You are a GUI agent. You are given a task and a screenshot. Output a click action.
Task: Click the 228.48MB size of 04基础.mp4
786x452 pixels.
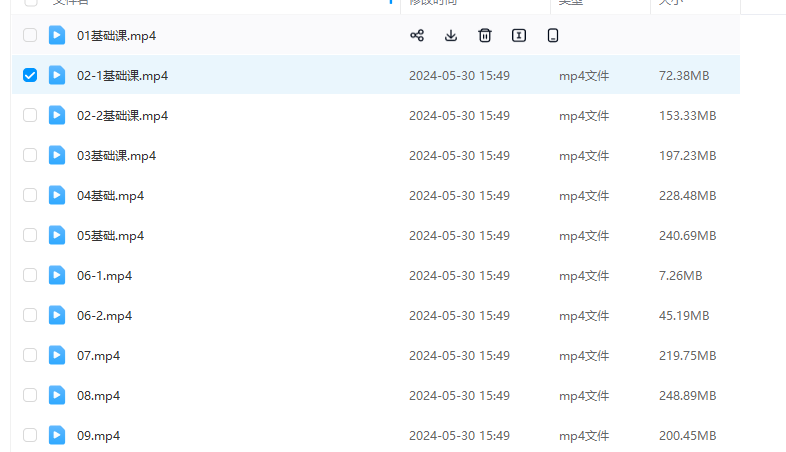[687, 196]
